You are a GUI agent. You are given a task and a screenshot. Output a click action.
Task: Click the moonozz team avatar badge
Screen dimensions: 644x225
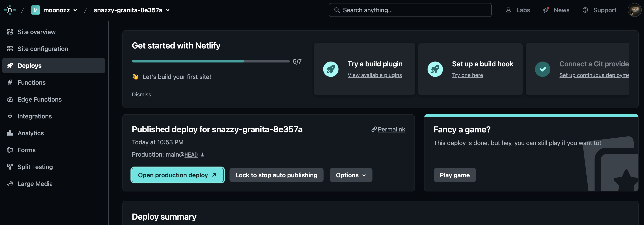[x=36, y=10]
